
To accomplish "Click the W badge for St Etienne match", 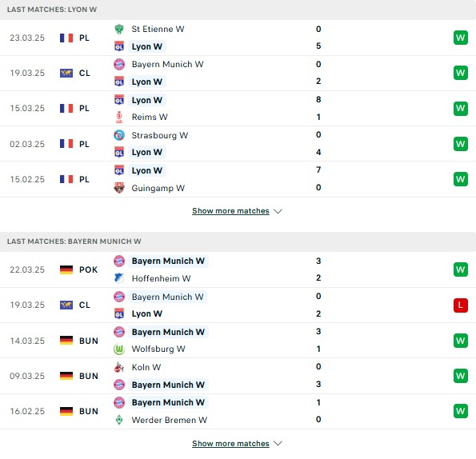I will (461, 38).
